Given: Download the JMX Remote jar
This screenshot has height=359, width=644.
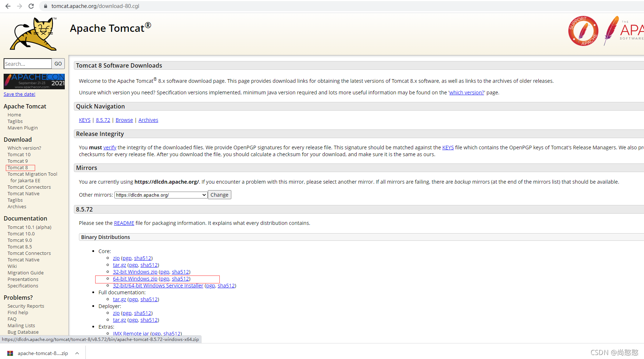Looking at the screenshot, I should pyautogui.click(x=131, y=334).
